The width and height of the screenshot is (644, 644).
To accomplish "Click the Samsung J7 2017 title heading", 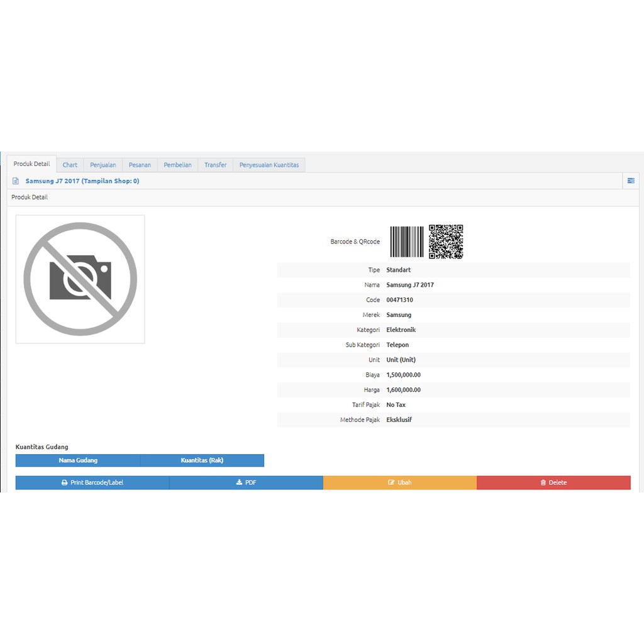I will point(82,181).
